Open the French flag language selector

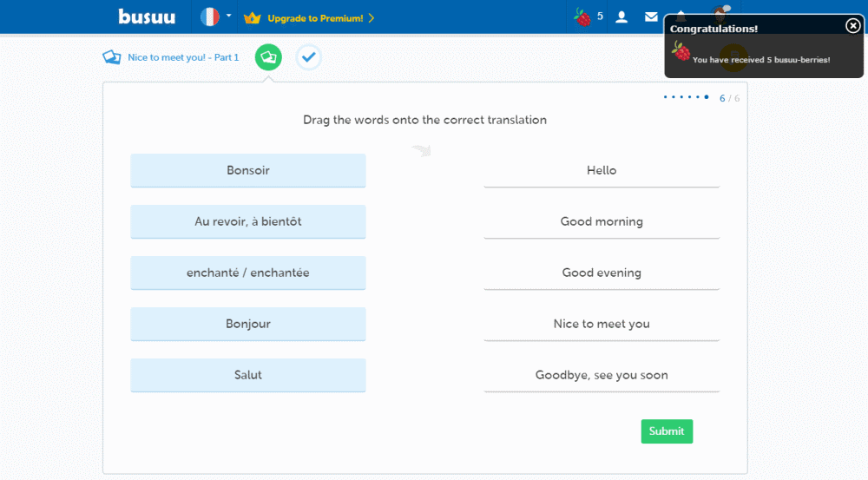click(215, 16)
